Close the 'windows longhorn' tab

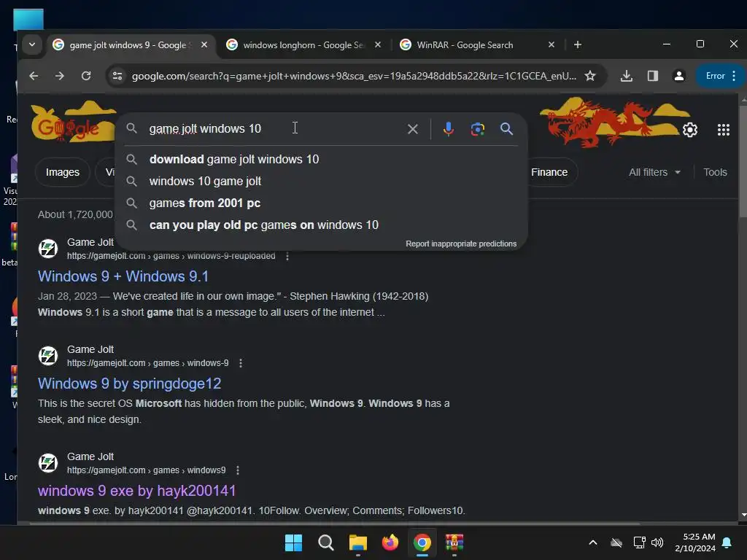[378, 44]
